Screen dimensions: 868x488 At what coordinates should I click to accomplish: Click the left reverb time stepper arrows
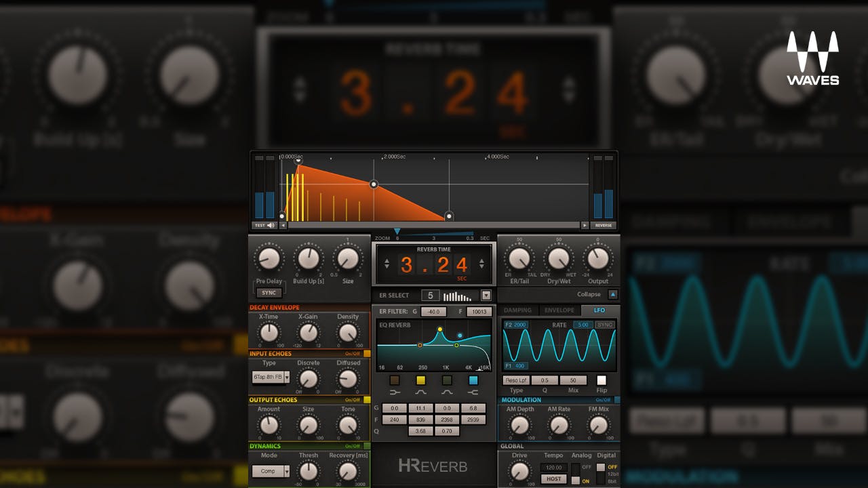pyautogui.click(x=387, y=264)
